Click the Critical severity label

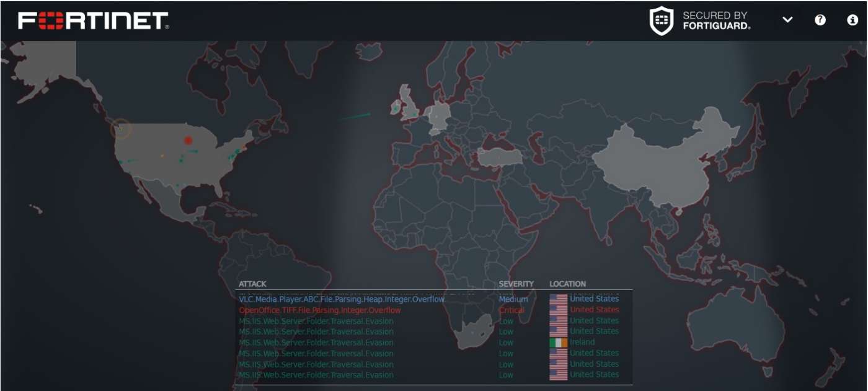click(511, 310)
